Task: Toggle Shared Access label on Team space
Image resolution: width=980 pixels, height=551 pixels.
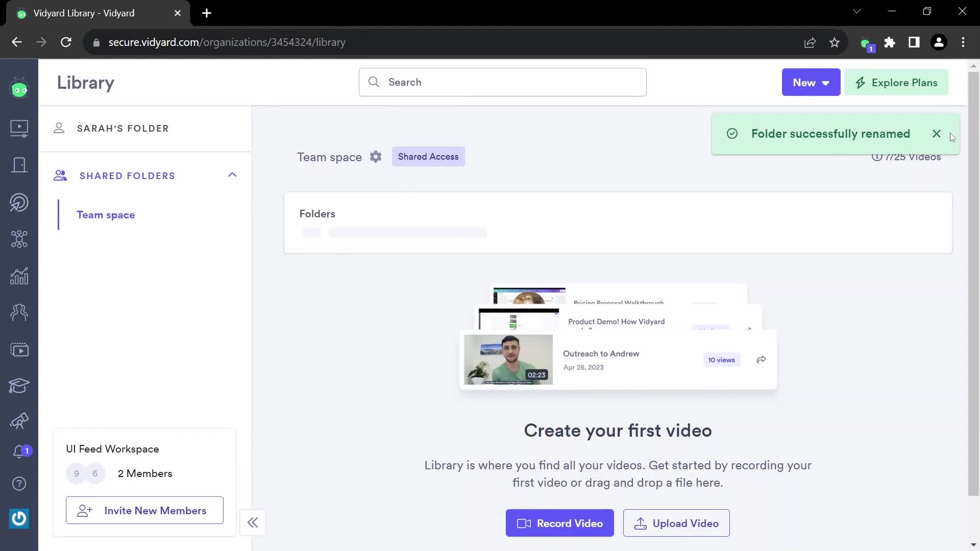Action: [x=429, y=156]
